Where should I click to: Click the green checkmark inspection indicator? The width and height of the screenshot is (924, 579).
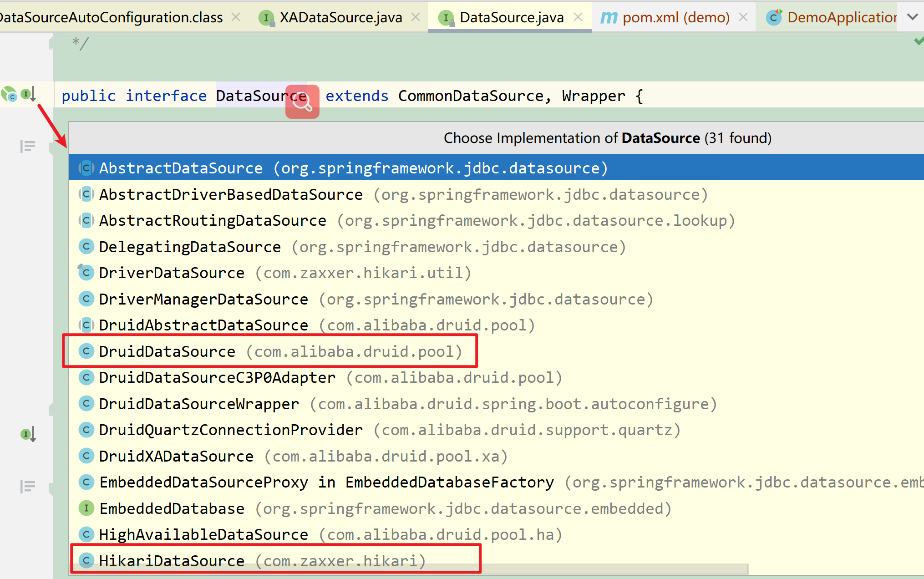click(x=919, y=41)
